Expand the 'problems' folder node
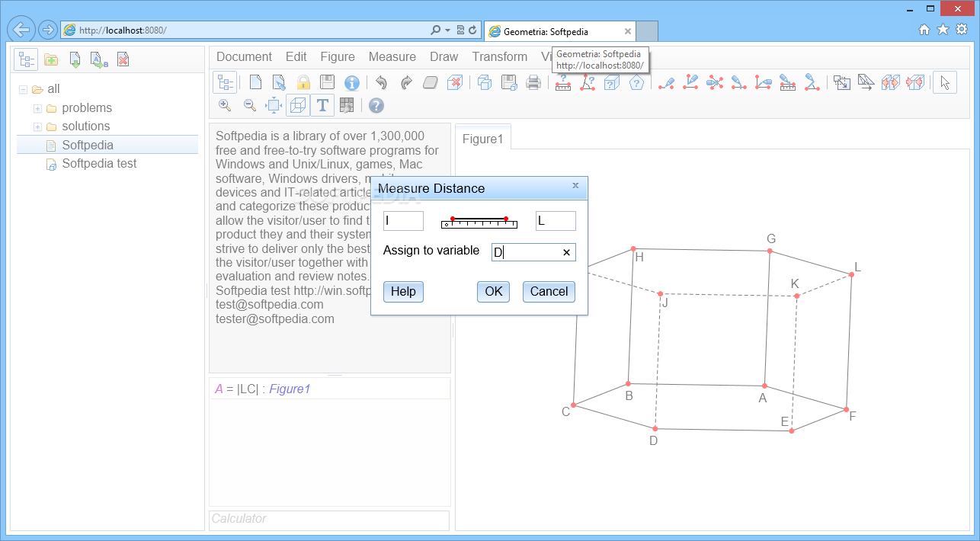The width and height of the screenshot is (980, 541). tap(37, 108)
